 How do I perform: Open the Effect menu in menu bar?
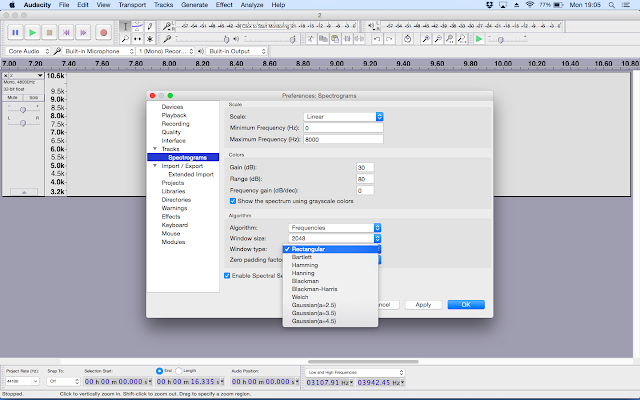[x=224, y=5]
